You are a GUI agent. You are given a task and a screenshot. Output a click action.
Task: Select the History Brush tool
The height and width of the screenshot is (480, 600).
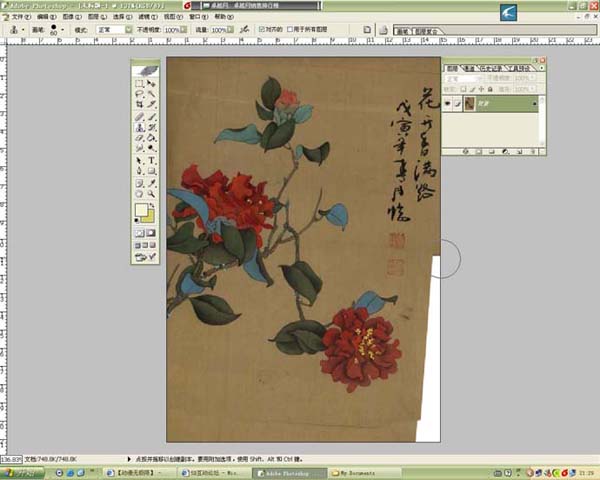pos(152,127)
